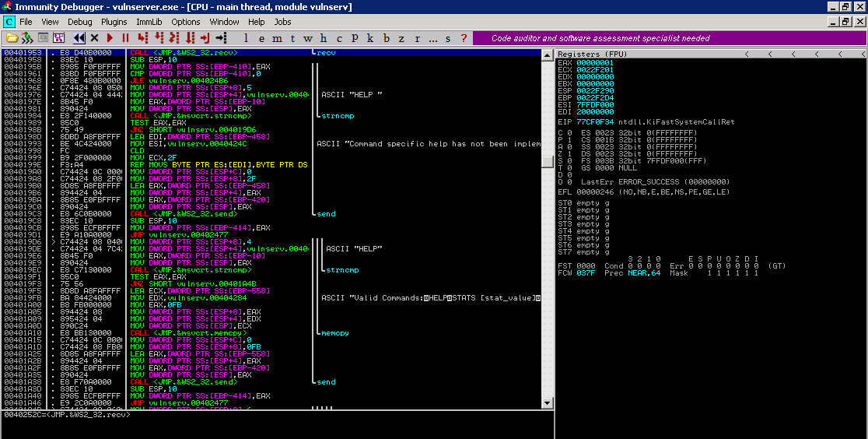
Task: Open the Jobs menu
Action: point(282,22)
